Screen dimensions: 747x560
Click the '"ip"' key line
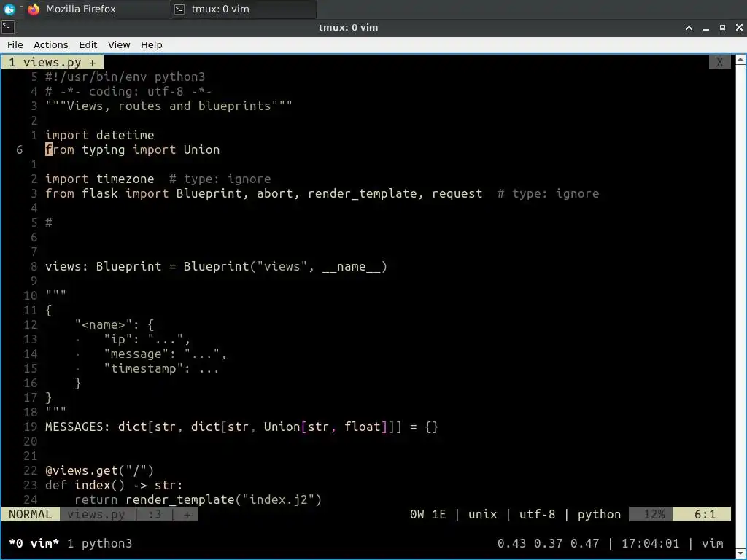pos(147,339)
